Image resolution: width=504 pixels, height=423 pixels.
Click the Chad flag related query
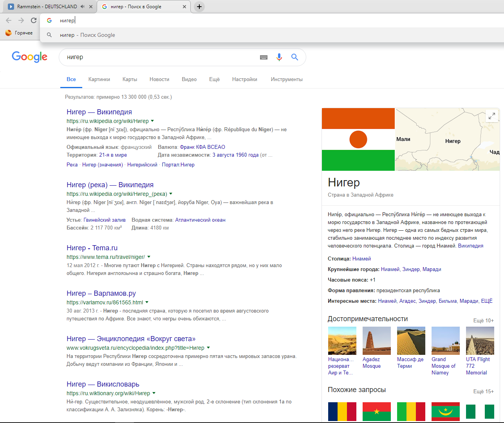(342, 412)
